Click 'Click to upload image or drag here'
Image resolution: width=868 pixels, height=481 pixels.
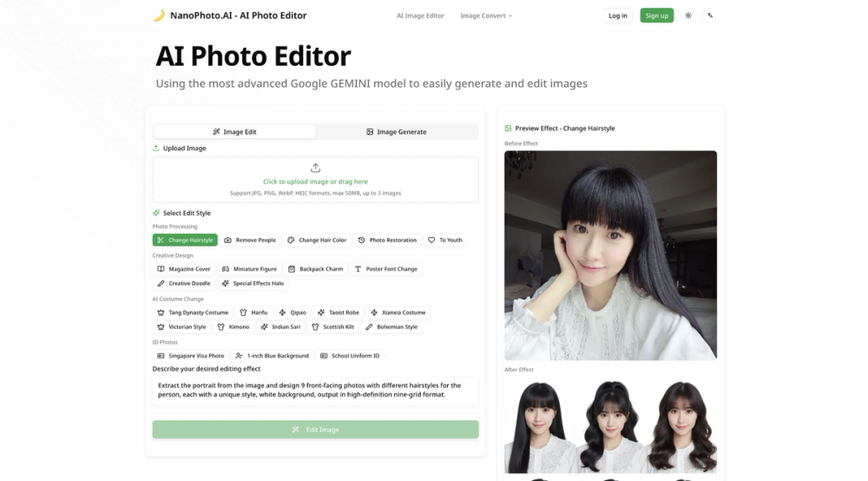(316, 181)
